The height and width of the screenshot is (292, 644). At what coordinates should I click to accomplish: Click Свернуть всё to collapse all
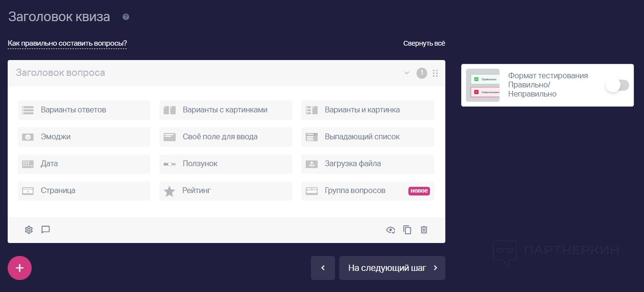click(424, 43)
